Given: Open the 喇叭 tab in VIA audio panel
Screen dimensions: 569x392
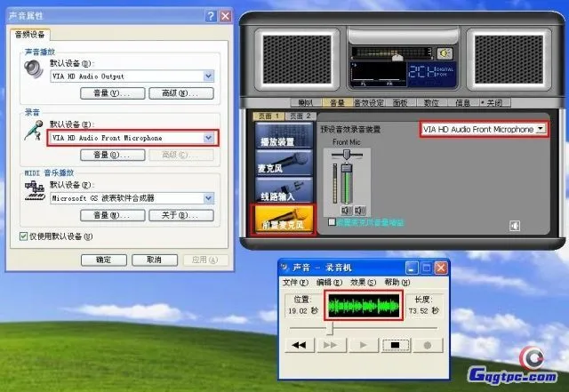Looking at the screenshot, I should coord(306,103).
